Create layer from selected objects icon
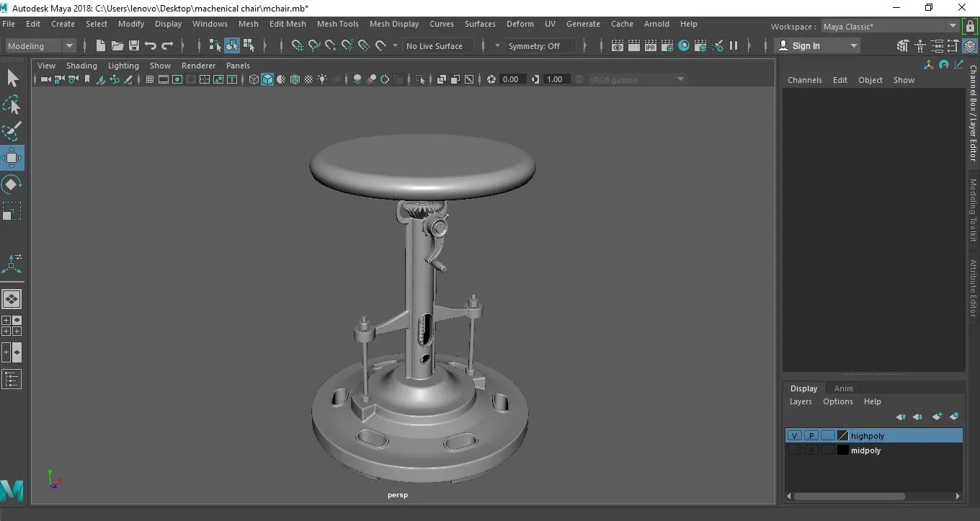Viewport: 980px width, 521px height. [x=954, y=417]
